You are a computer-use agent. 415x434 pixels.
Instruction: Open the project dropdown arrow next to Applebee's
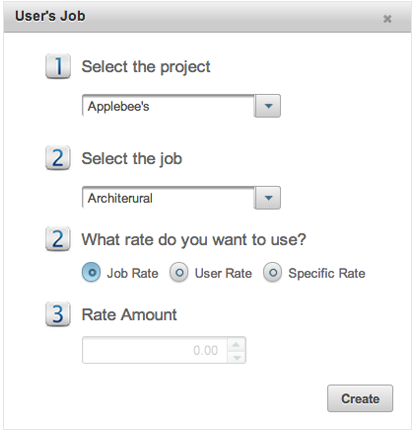(x=268, y=106)
